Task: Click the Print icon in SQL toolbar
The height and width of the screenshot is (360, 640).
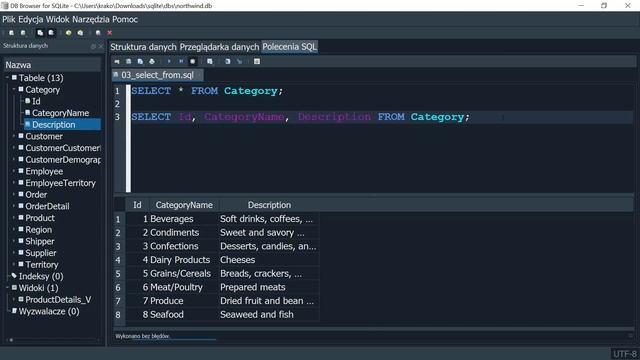Action: pyautogui.click(x=152, y=62)
